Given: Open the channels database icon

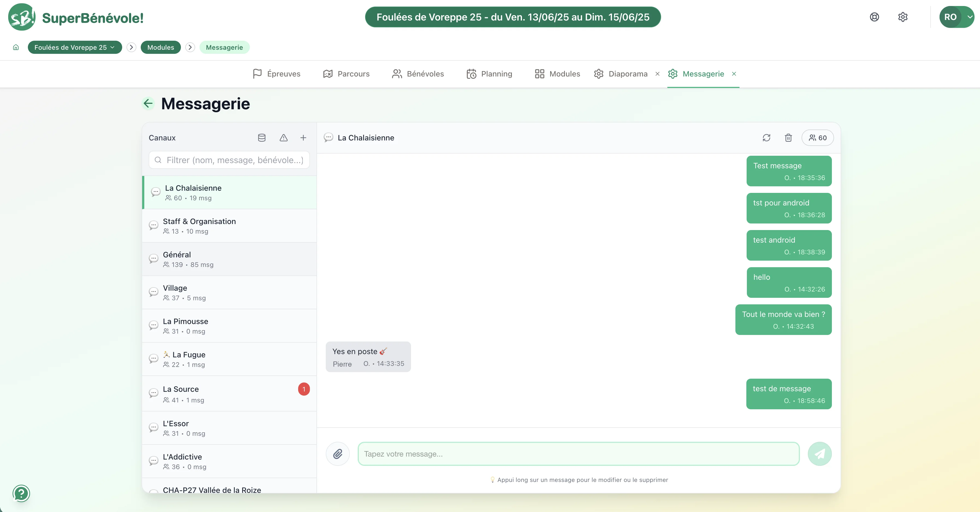Looking at the screenshot, I should pyautogui.click(x=262, y=138).
